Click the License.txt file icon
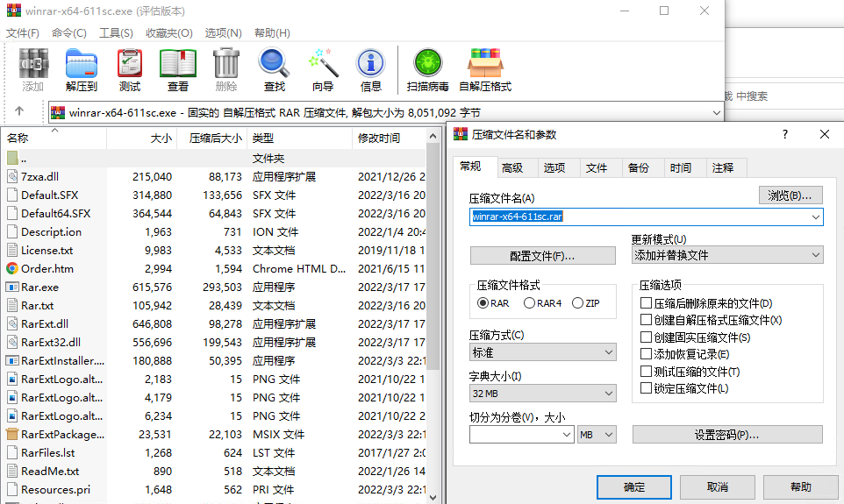The width and height of the screenshot is (844, 504). (x=12, y=250)
